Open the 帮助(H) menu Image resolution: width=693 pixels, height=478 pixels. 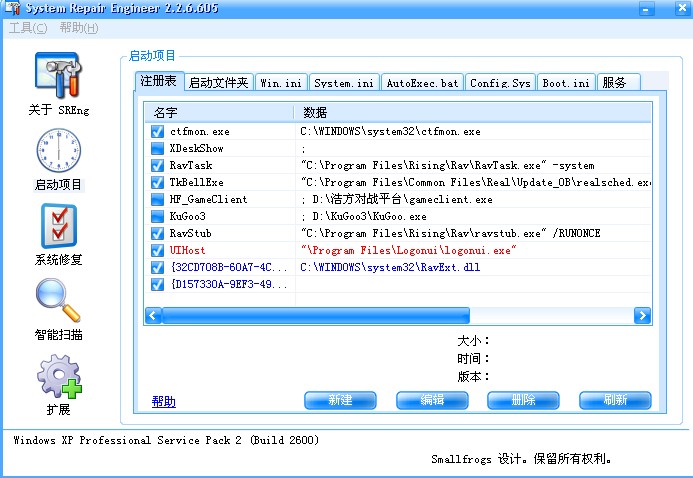[79, 28]
